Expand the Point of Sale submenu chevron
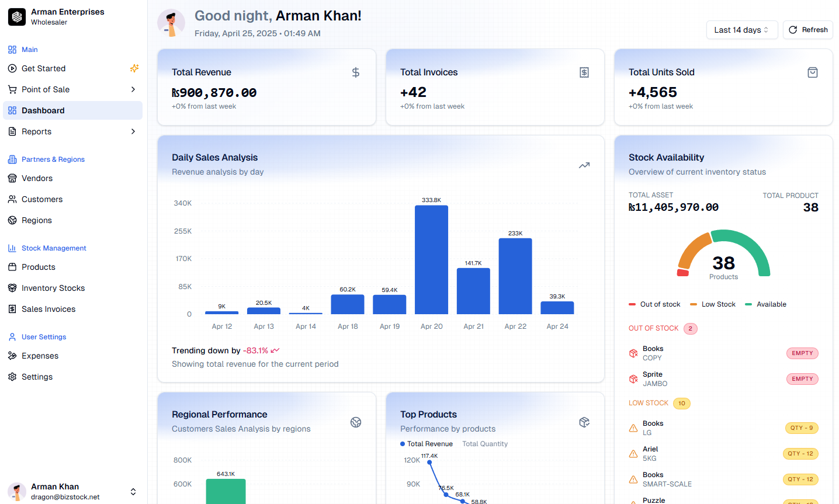The width and height of the screenshot is (839, 504). 133,89
